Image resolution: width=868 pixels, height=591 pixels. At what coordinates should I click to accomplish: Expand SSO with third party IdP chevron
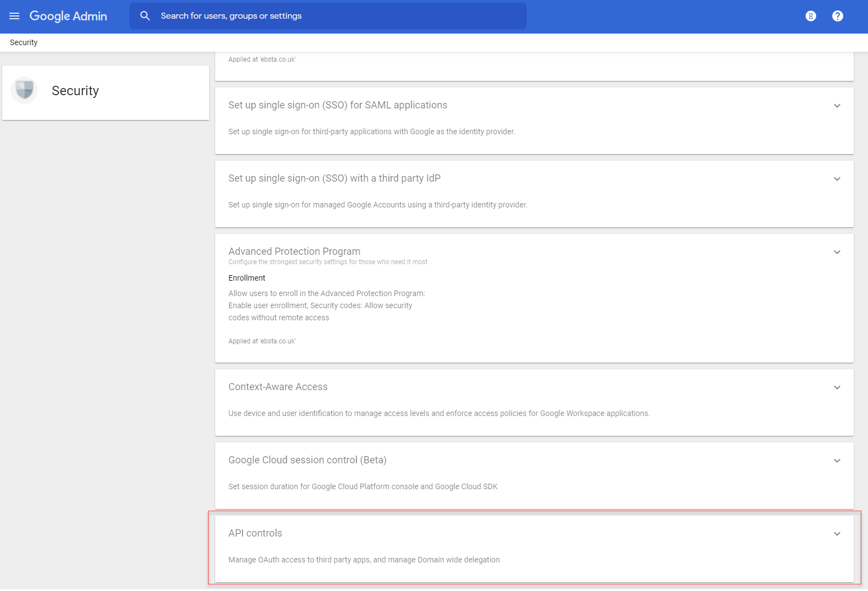tap(837, 179)
